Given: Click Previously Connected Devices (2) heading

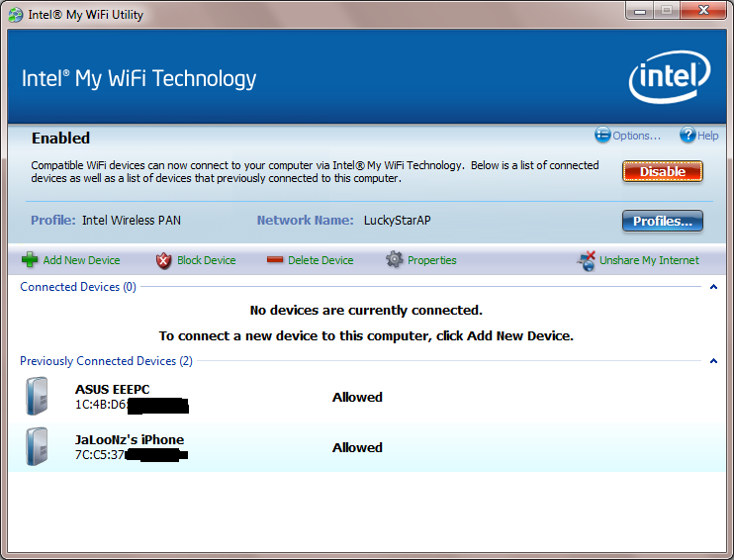Looking at the screenshot, I should point(106,361).
